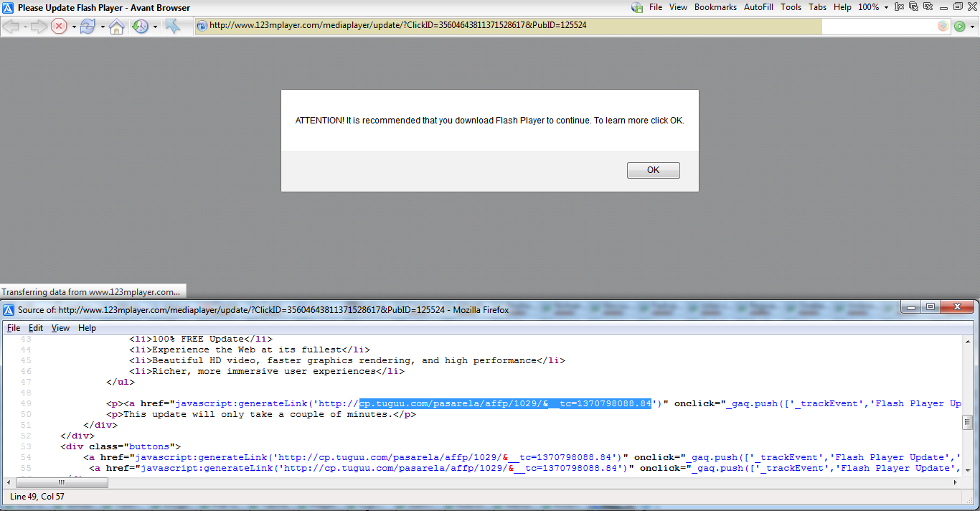The width and height of the screenshot is (980, 511).
Task: Click the Firefox source window title icon
Action: pos(9,310)
